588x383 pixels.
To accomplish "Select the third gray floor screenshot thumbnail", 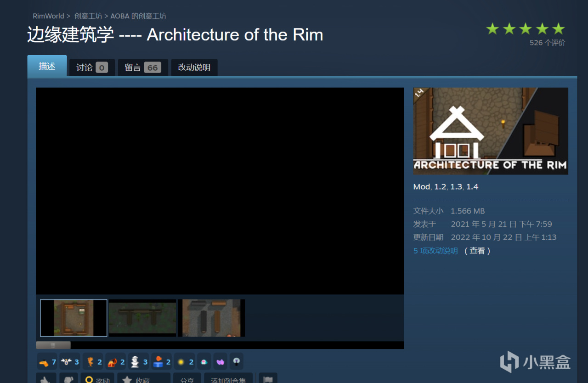I will pos(211,318).
